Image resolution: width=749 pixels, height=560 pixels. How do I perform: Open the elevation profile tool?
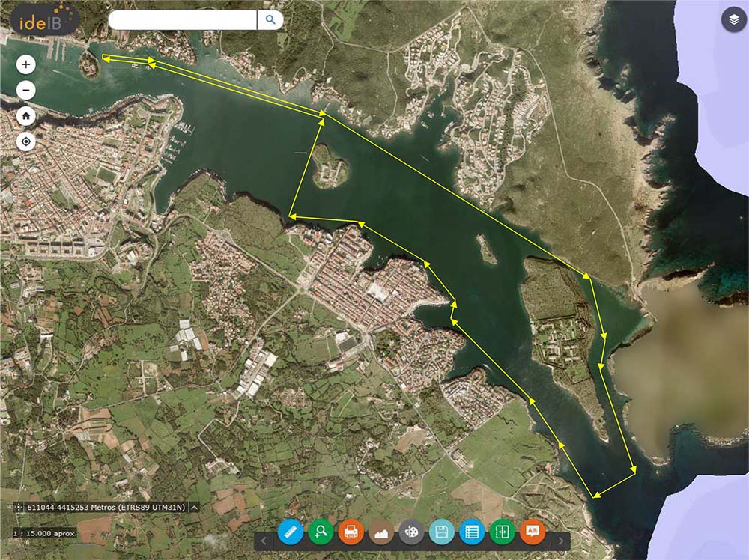pyautogui.click(x=380, y=533)
